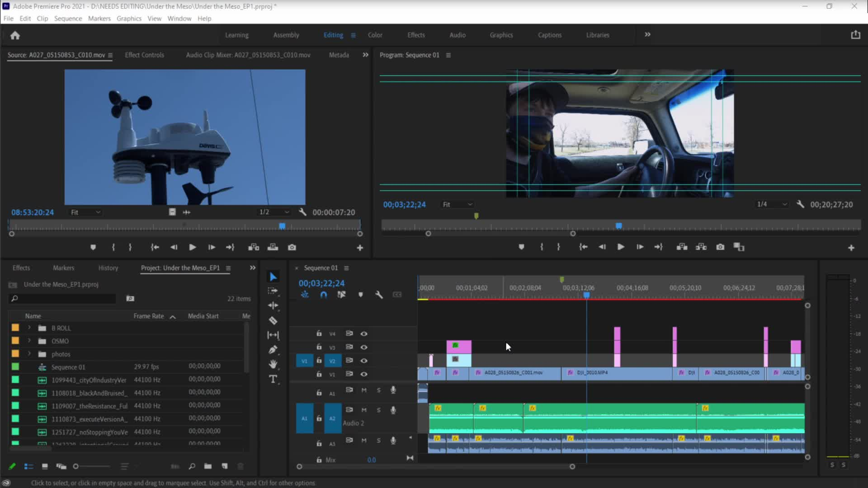Screen dimensions: 868x488
Task: Select the Type tool
Action: pos(273,379)
